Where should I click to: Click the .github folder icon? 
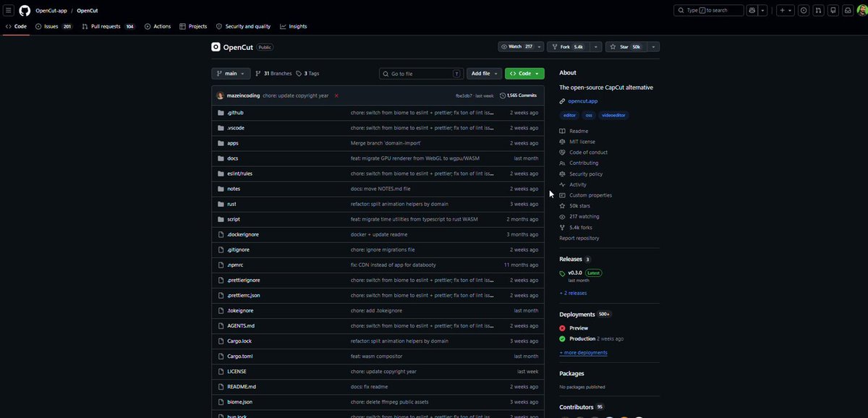[x=221, y=113]
